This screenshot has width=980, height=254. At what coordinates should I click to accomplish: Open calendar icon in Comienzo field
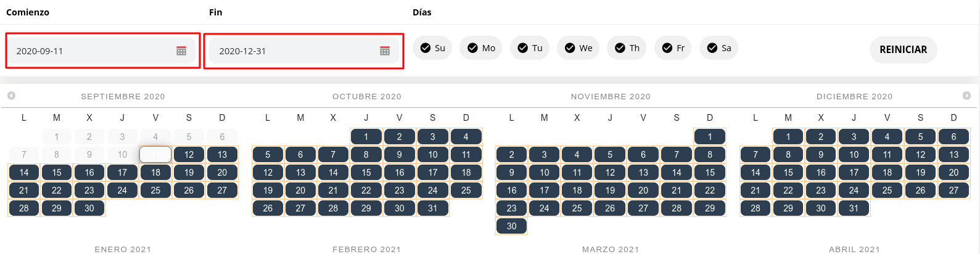181,51
